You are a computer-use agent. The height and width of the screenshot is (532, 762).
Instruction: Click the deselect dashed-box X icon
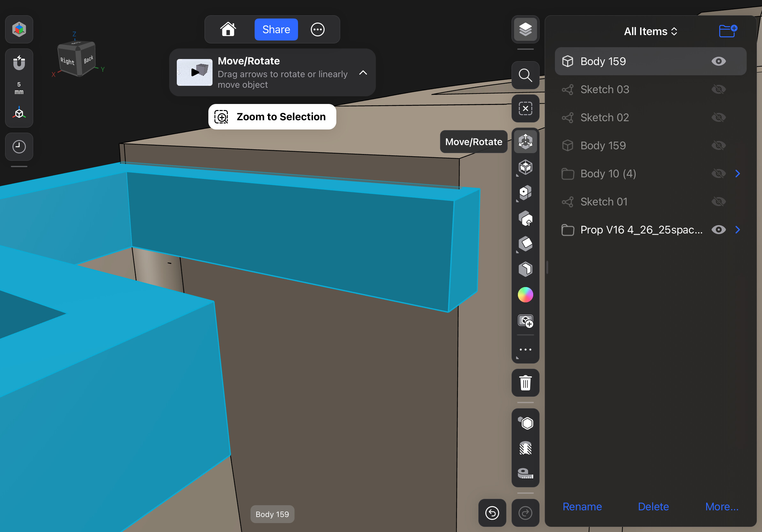[x=525, y=108]
